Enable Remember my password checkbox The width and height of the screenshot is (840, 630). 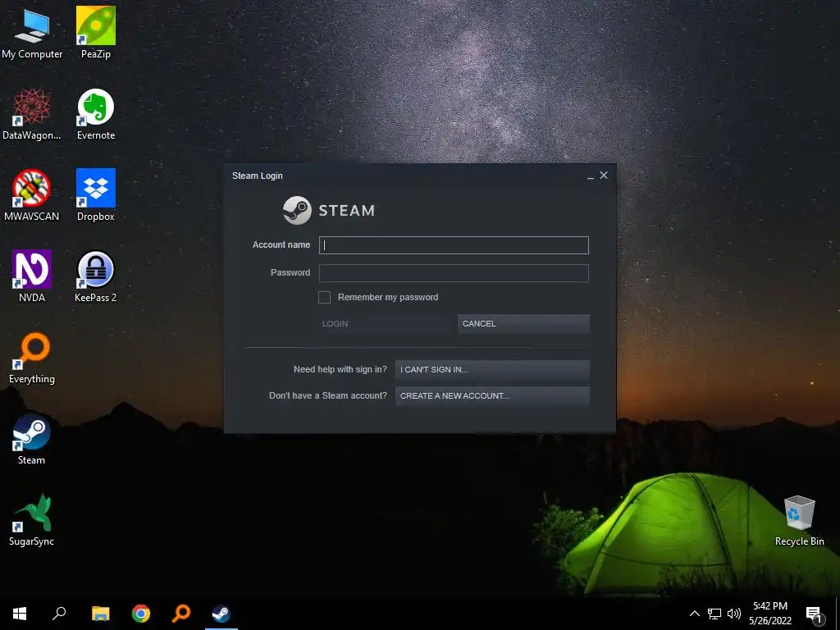(324, 297)
